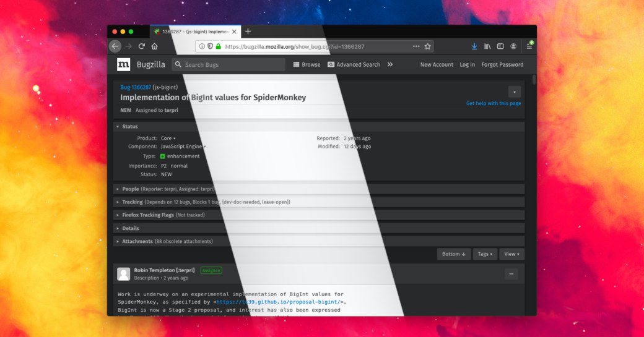Viewport: 644px width, 337px height.
Task: Expand the Tracking section
Action: 319,202
